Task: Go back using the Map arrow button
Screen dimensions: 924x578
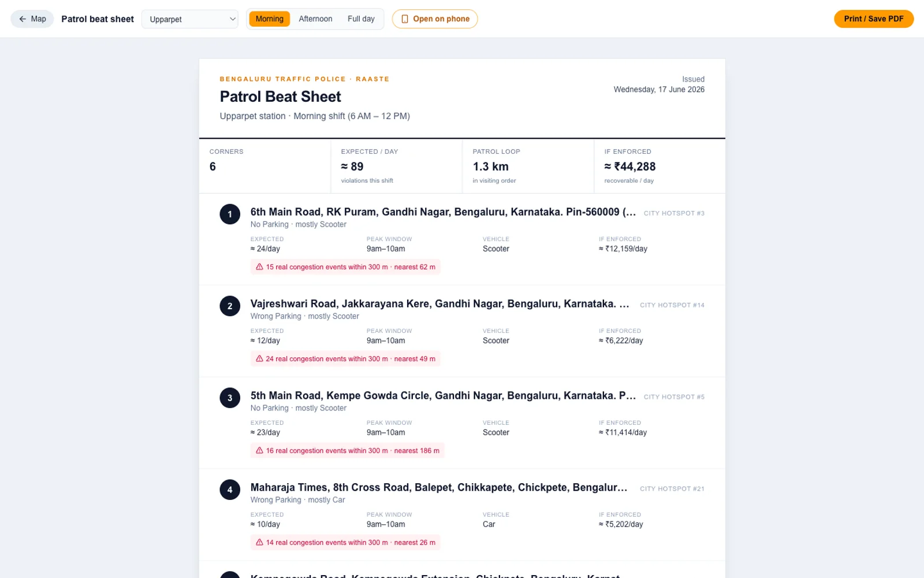Action: coord(32,19)
